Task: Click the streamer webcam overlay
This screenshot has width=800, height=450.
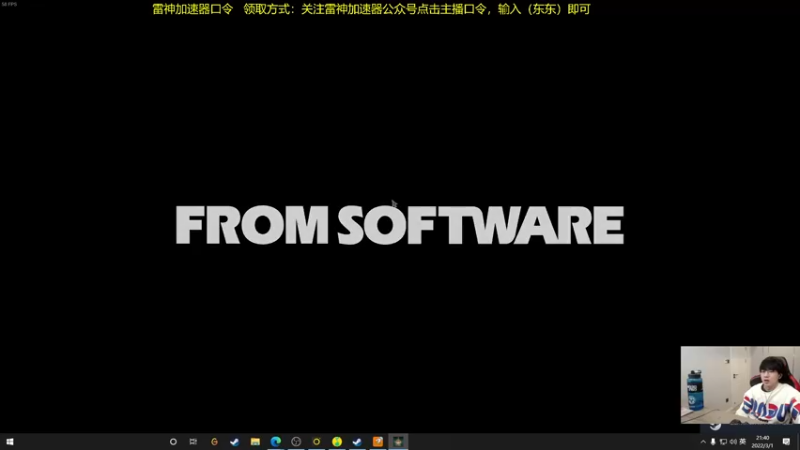Action: tap(740, 385)
